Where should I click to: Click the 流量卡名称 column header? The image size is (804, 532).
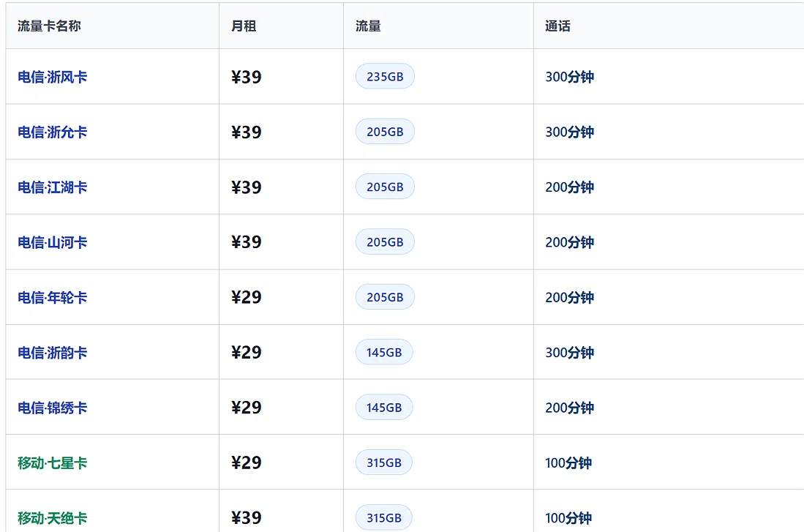[49, 26]
